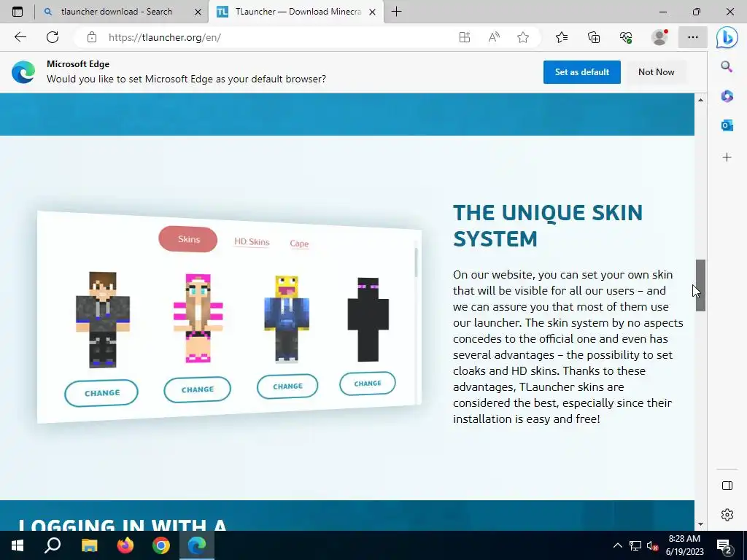The image size is (747, 560).
Task: Open the Apps available icon in address bar
Action: 465,37
